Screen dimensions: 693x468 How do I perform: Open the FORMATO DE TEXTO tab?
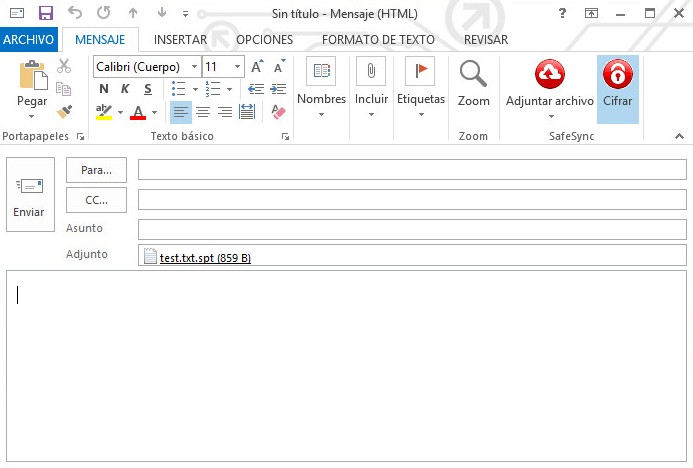click(378, 40)
